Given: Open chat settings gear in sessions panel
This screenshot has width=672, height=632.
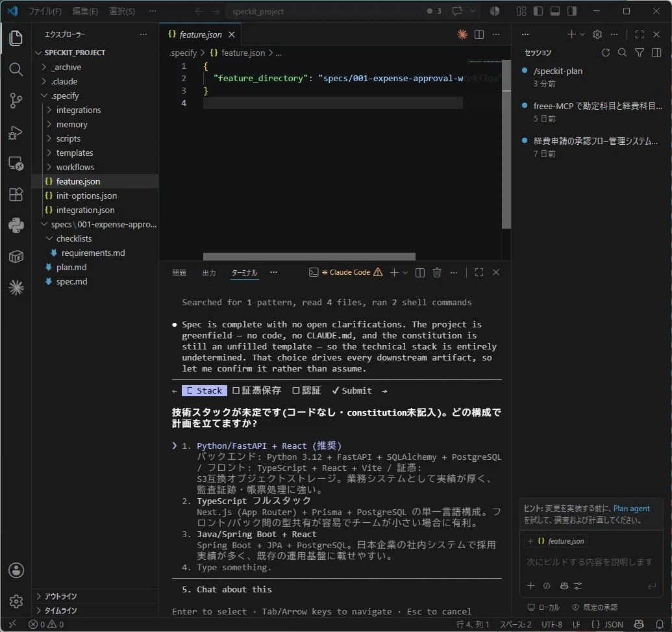Looking at the screenshot, I should (597, 34).
